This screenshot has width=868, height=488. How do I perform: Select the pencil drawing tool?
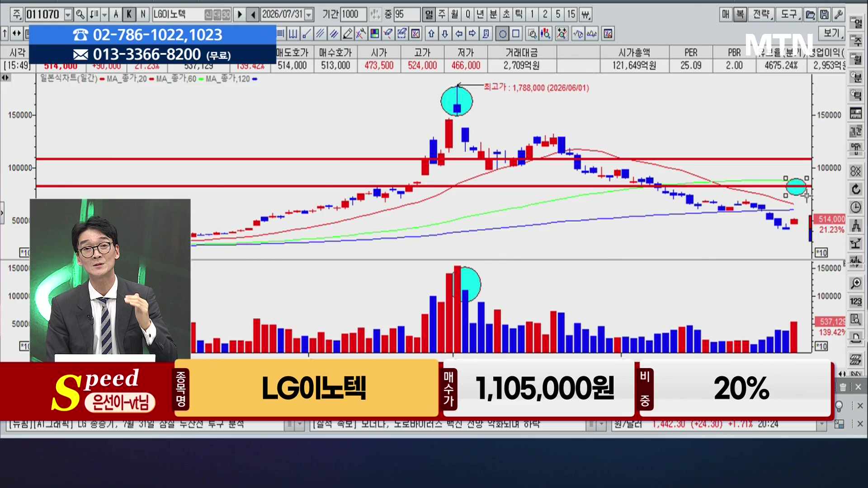pos(347,33)
